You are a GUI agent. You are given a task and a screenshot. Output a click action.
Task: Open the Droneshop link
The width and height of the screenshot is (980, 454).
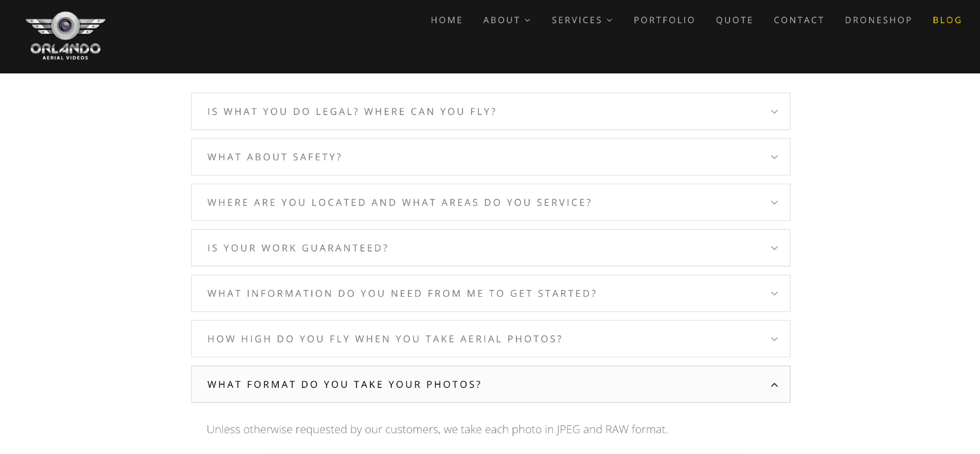point(878,20)
